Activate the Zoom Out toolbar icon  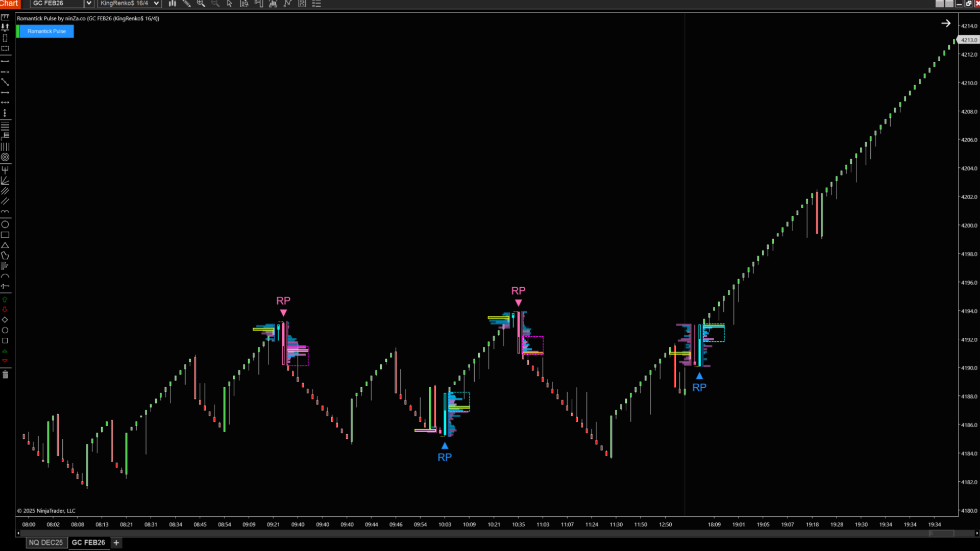(x=215, y=4)
